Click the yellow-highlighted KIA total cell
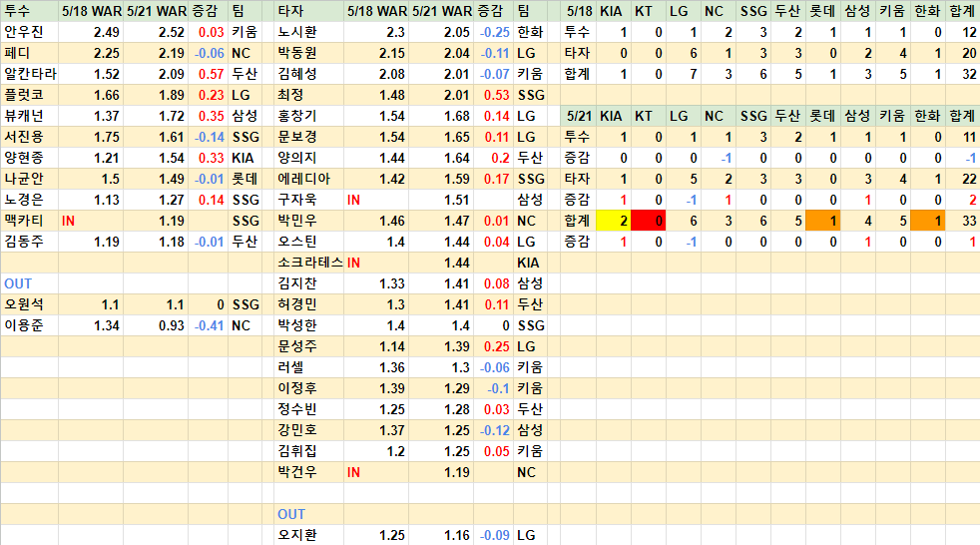Screen dimensions: 980x545 point(613,221)
